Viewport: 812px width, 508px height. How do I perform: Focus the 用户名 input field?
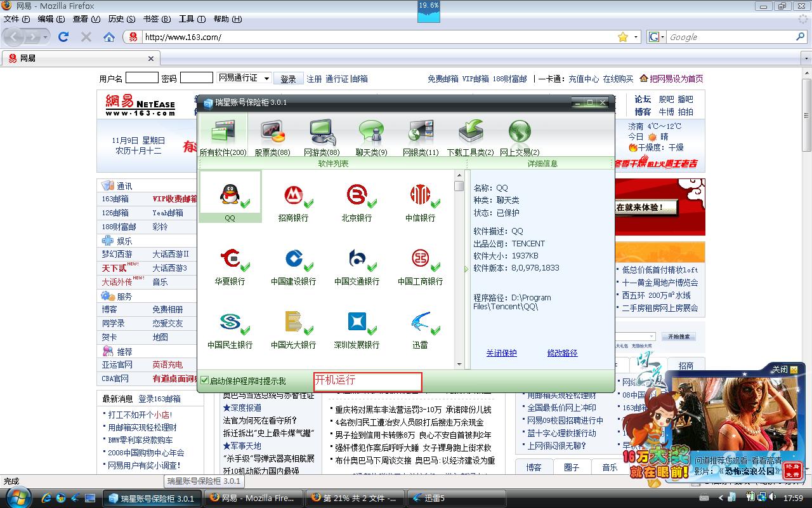tap(141, 77)
